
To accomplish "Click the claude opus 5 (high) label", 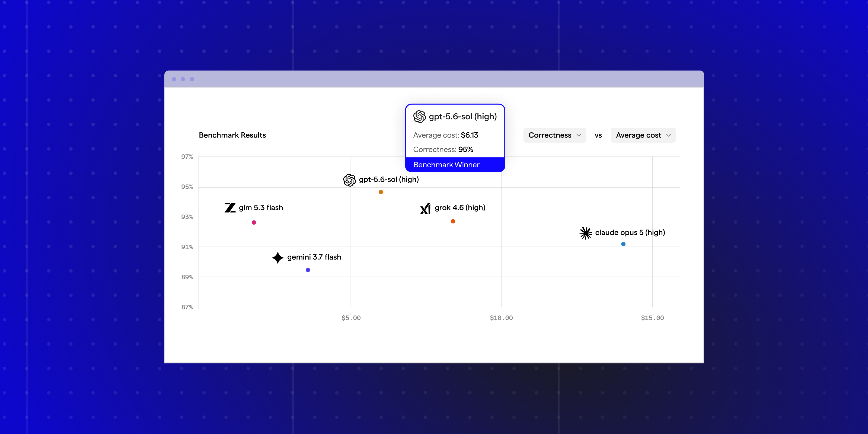I will (630, 232).
